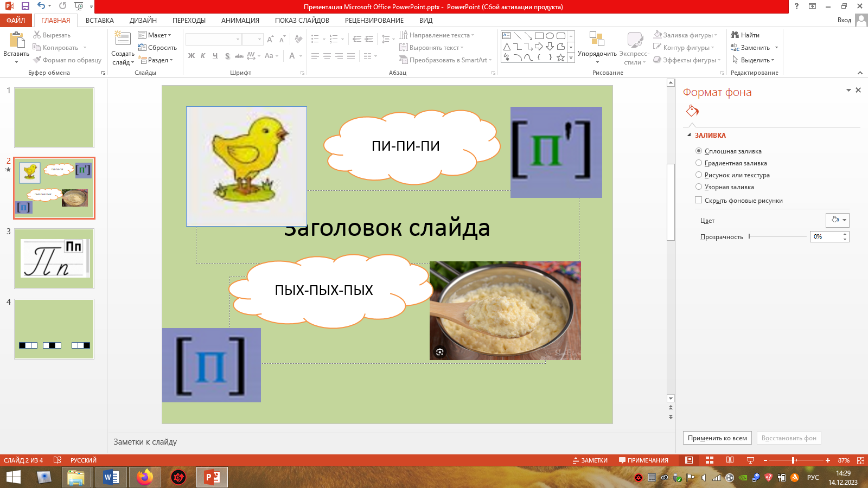Open the ВСТАВКА ribbon tab

[x=100, y=20]
